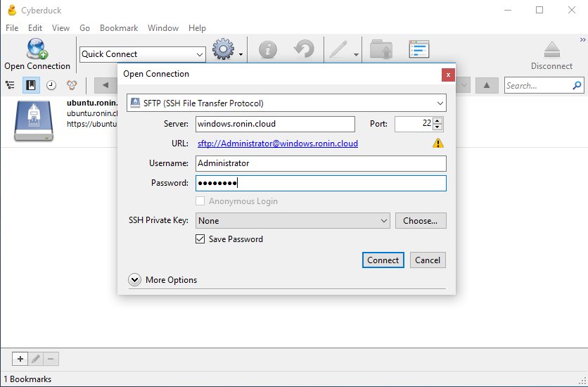Click the Password input field
The height and width of the screenshot is (387, 588).
321,184
